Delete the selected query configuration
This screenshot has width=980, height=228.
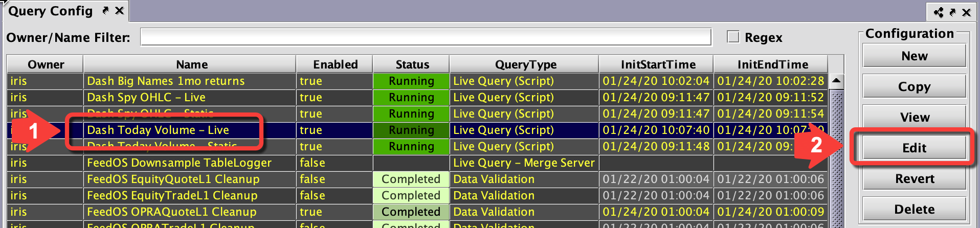[914, 210]
